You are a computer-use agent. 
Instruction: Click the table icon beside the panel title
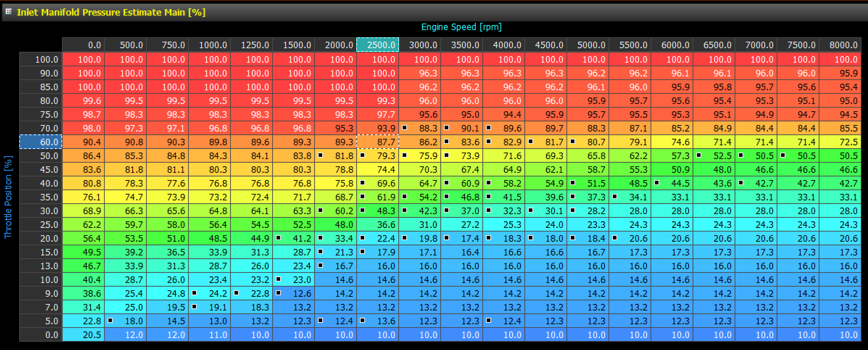click(x=8, y=12)
